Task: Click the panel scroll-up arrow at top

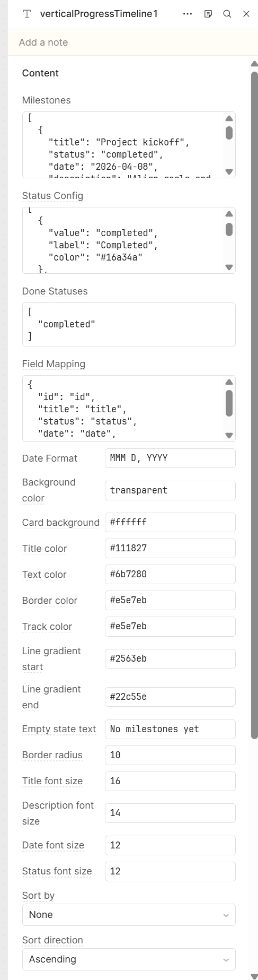Action: click(x=254, y=64)
